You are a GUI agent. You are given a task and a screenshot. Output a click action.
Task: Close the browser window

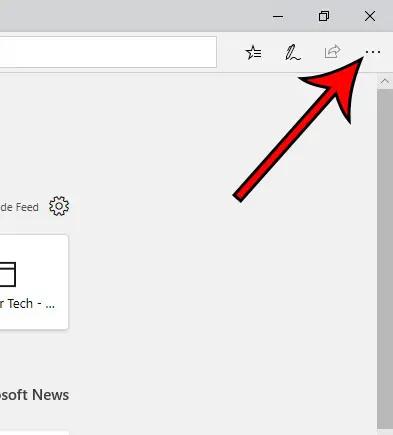coord(370,16)
